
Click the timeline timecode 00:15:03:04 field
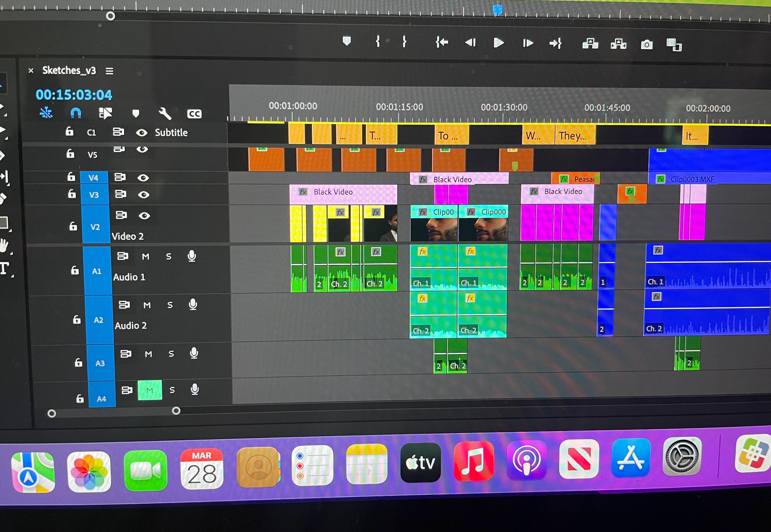point(74,95)
